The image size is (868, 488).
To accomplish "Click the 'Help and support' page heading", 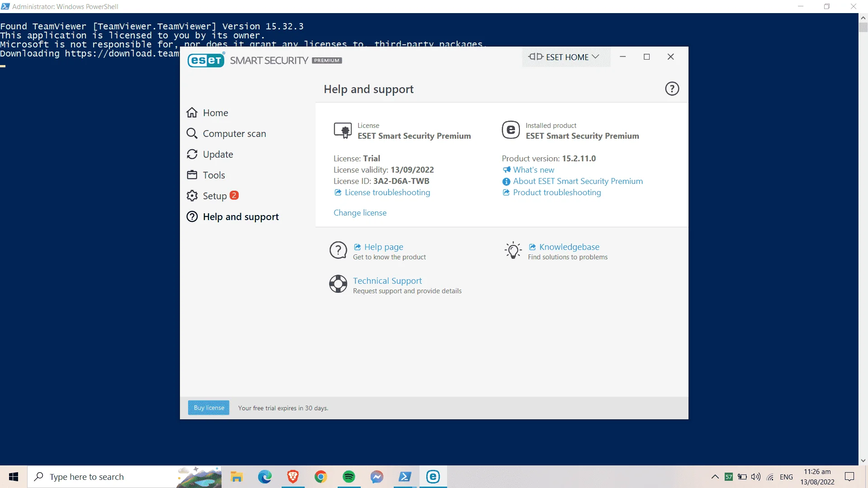I will point(368,89).
